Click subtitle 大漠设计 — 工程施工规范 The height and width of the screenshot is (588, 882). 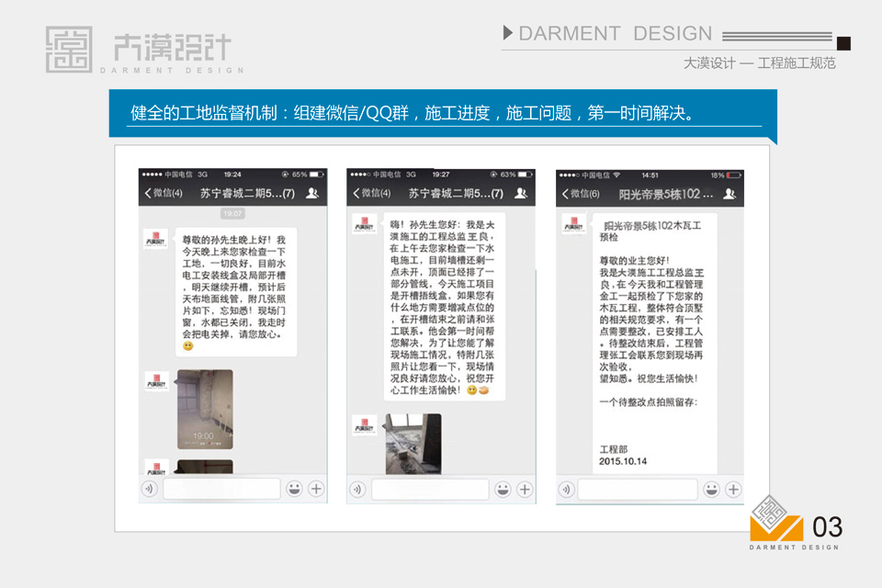[x=760, y=63]
